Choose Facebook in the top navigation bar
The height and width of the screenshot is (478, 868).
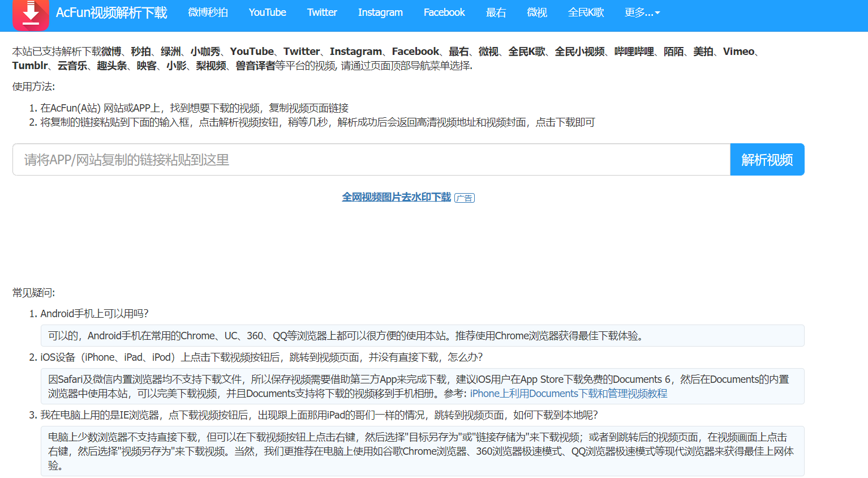pyautogui.click(x=444, y=12)
